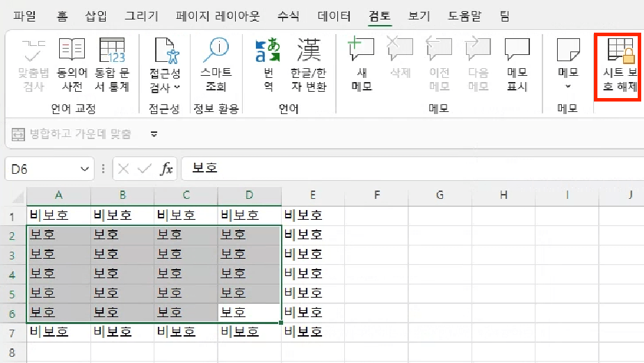Select column A header
The width and height of the screenshot is (644, 363).
click(x=58, y=195)
